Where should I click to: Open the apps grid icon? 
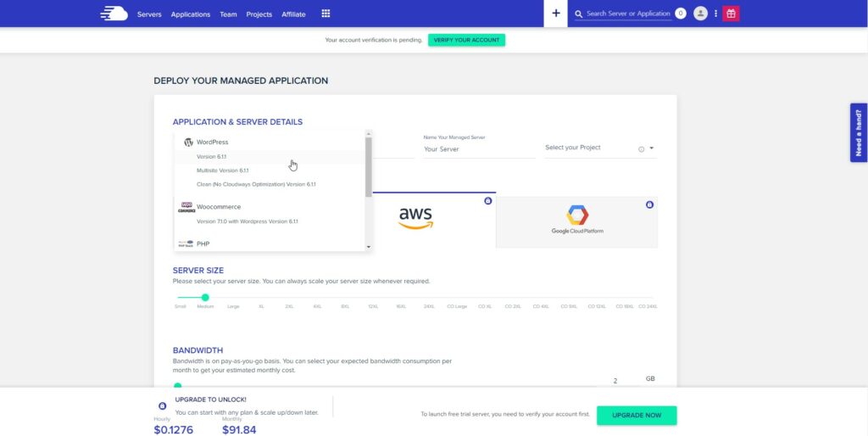pyautogui.click(x=325, y=14)
